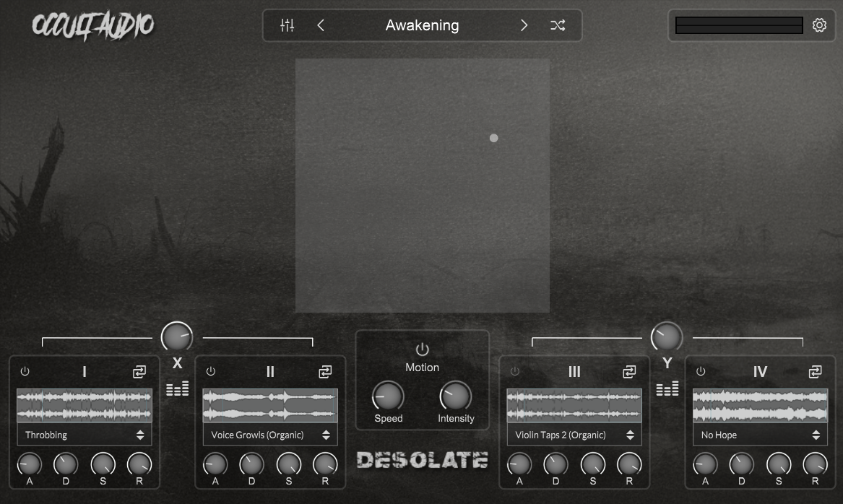Screen dimensions: 843x504
Task: Go to next preset with right arrow
Action: pos(524,25)
